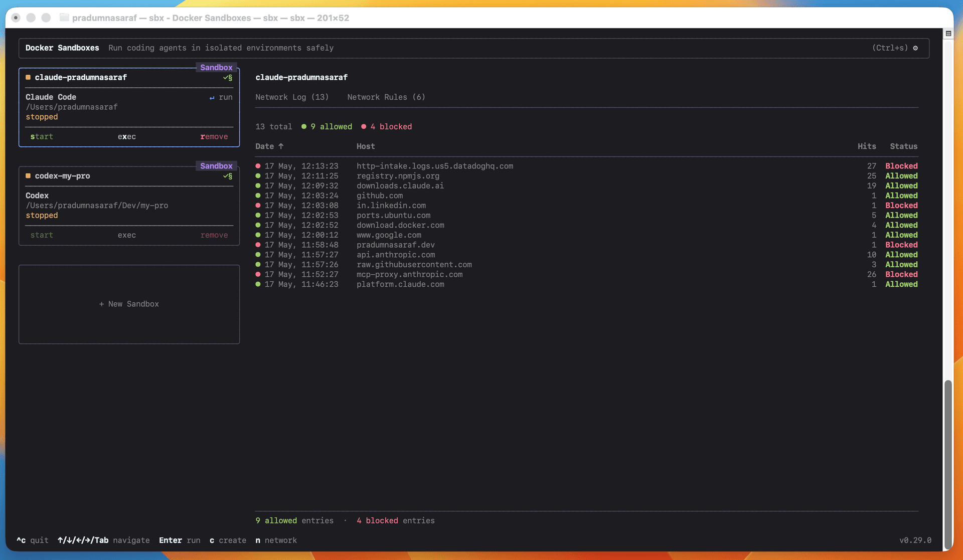Screen dimensions: 963x560
Task: Click the green dot next to 9 allowed
Action: (304, 127)
